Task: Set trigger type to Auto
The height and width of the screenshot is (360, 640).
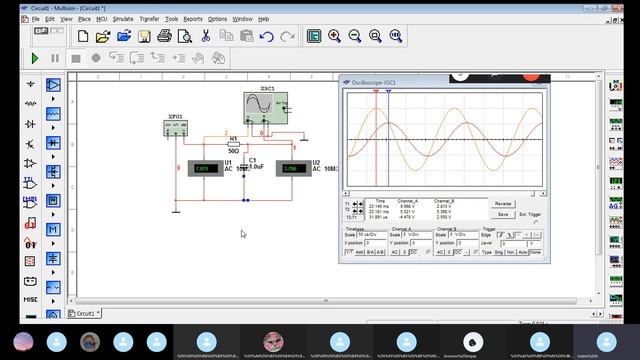Action: pos(523,253)
